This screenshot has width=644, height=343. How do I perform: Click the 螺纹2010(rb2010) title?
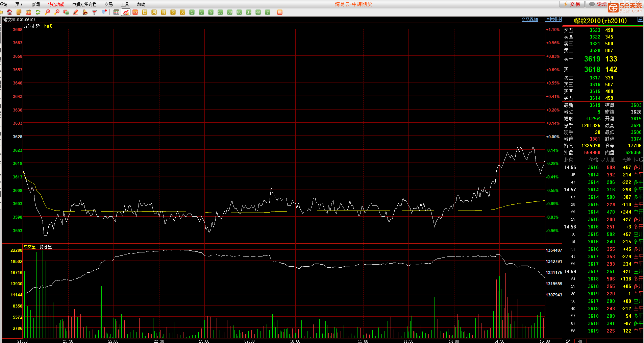(600, 21)
